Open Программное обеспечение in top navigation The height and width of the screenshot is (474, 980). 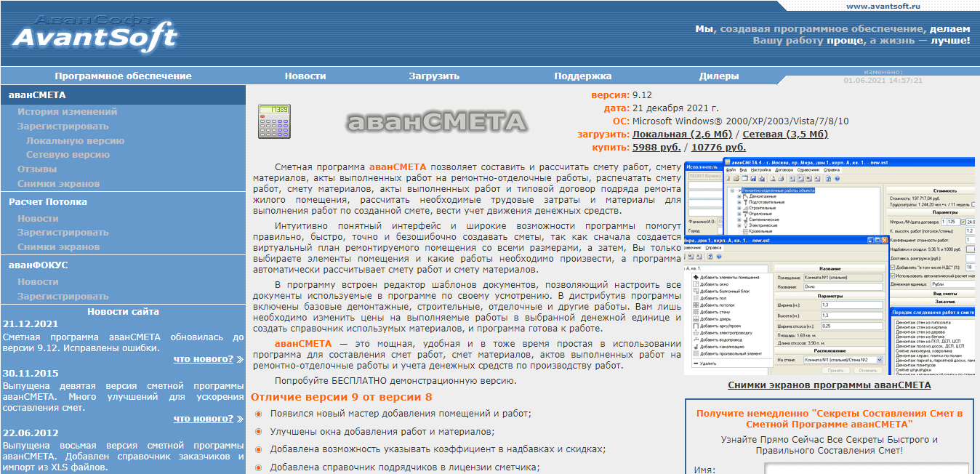tap(123, 76)
